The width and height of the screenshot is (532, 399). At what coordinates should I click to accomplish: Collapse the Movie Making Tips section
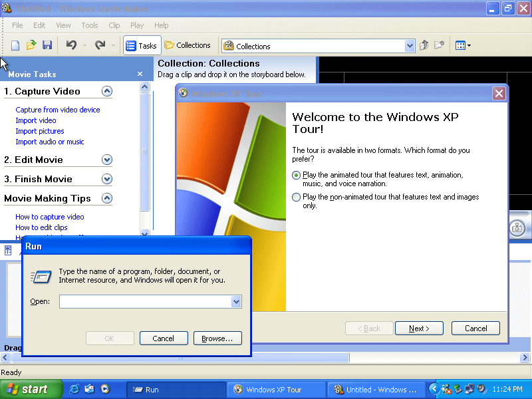click(x=107, y=198)
